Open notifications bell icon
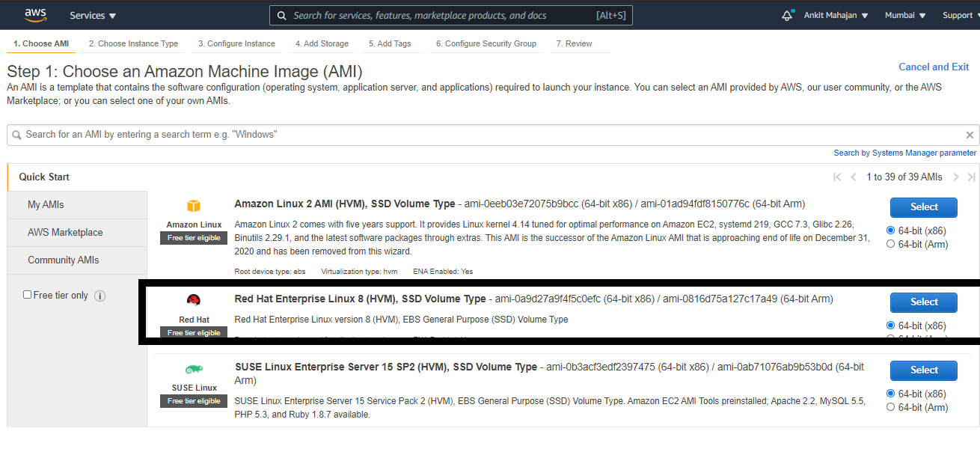 point(786,16)
